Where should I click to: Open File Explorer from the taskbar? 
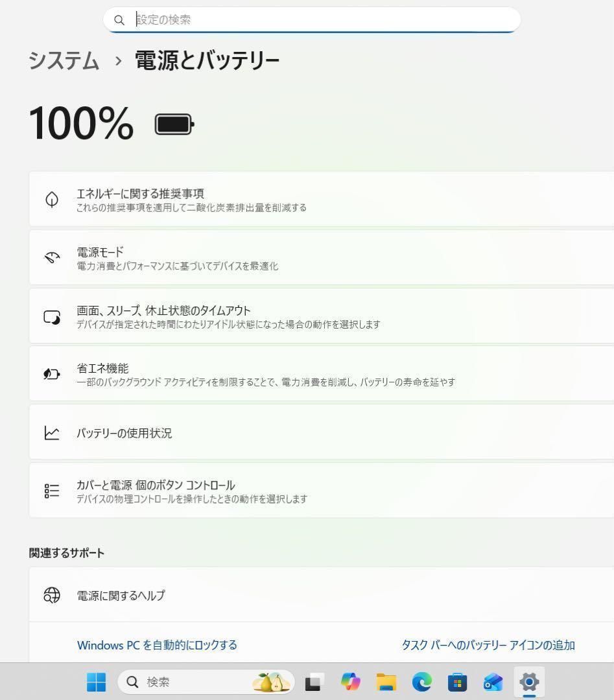pos(386,682)
